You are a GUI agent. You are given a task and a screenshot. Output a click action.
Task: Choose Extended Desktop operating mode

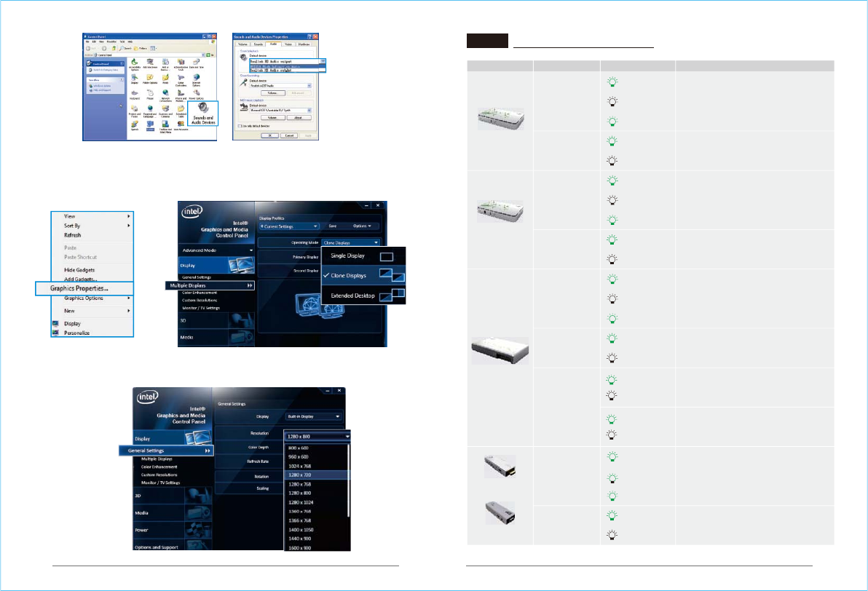(x=363, y=295)
